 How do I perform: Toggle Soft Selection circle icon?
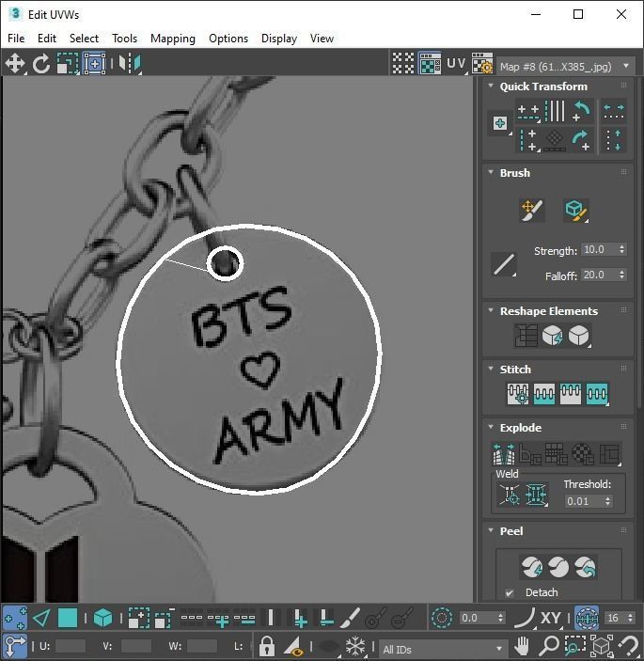pyautogui.click(x=442, y=619)
